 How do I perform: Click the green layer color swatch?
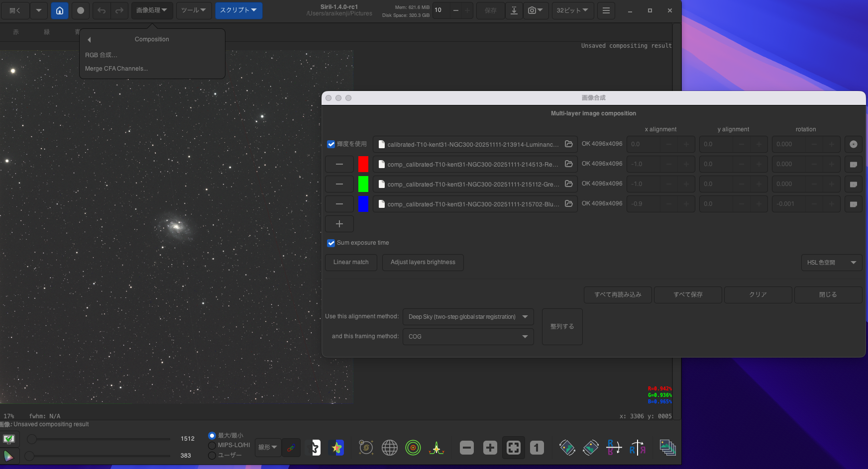(363, 184)
